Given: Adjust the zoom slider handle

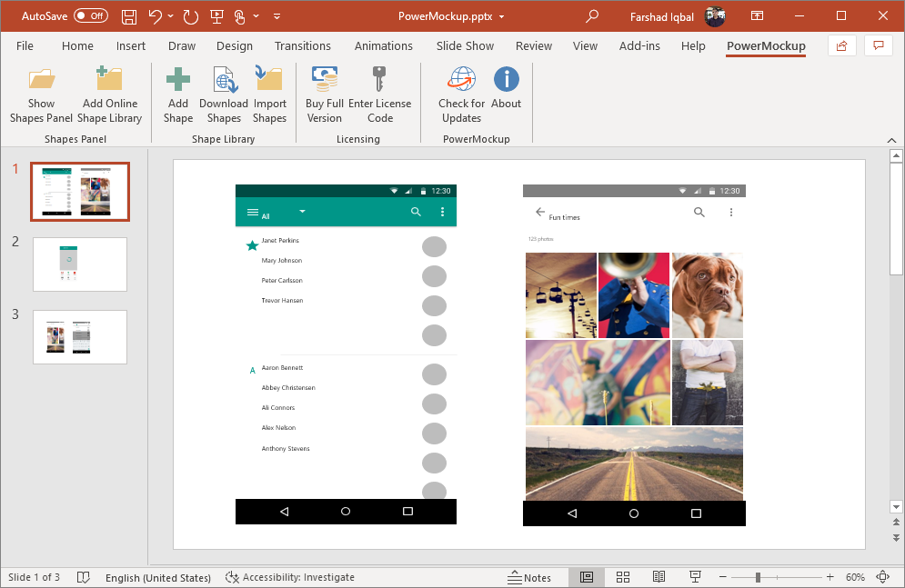Looking at the screenshot, I should coord(758,577).
